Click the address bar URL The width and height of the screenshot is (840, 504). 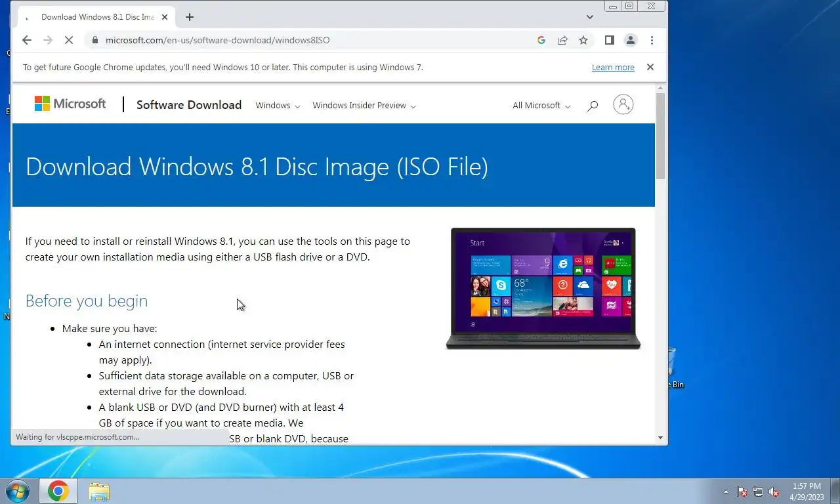click(x=218, y=40)
